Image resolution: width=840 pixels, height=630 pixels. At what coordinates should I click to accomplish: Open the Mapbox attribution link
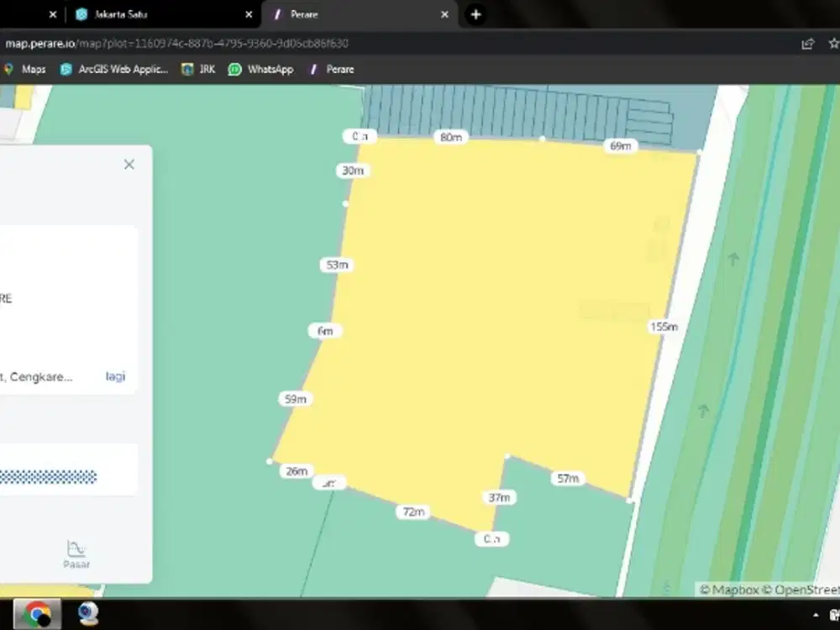click(x=730, y=590)
